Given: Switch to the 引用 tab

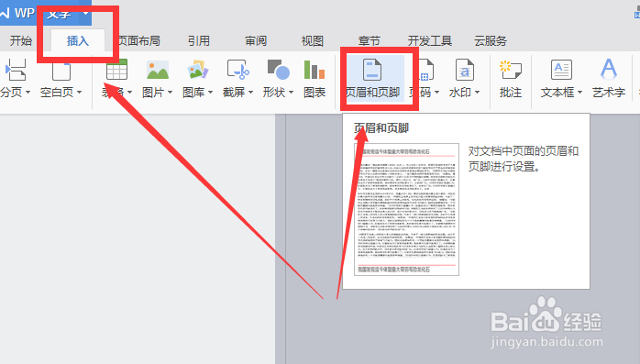Looking at the screenshot, I should point(199,41).
